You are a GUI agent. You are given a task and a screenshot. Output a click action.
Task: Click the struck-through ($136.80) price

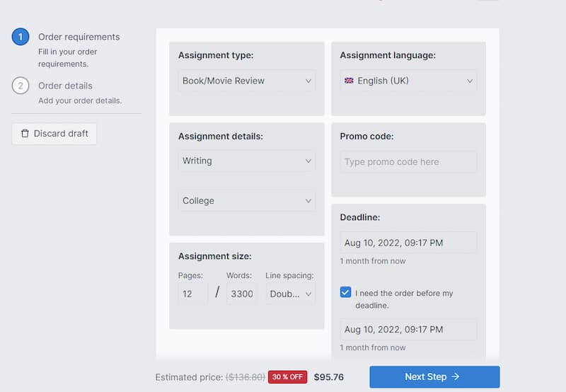pyautogui.click(x=245, y=377)
